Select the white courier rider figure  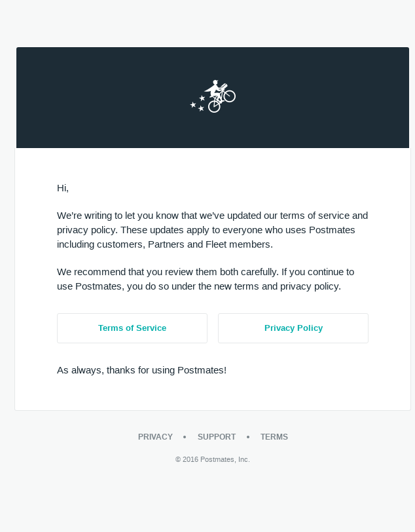215,88
